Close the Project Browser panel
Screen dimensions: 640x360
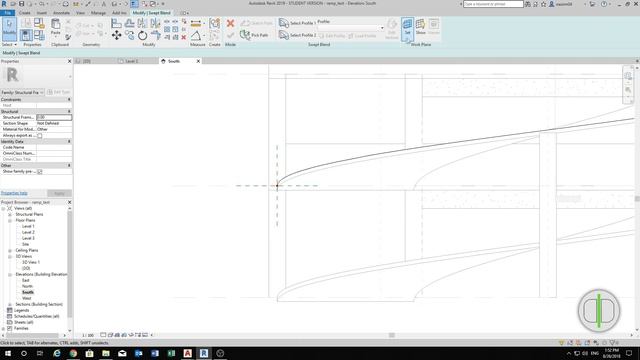[69, 202]
